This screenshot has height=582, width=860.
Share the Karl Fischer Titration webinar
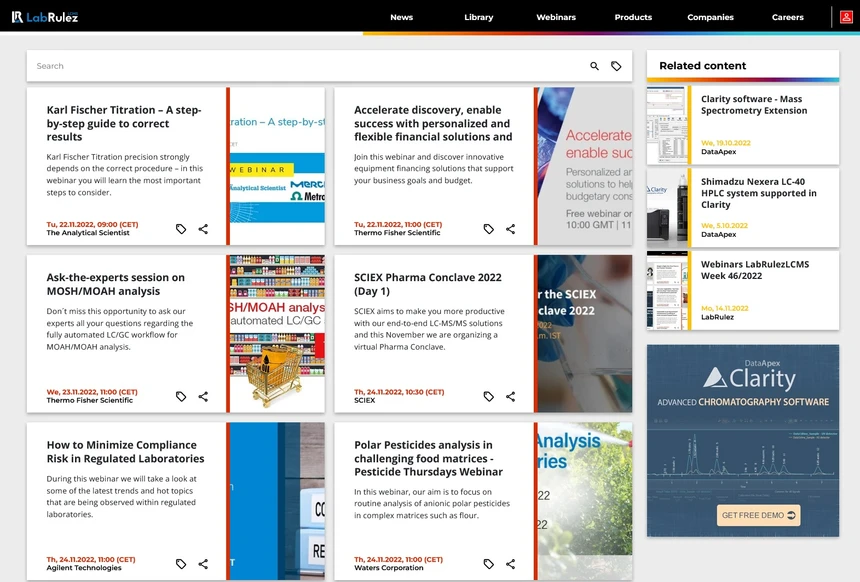pos(203,229)
